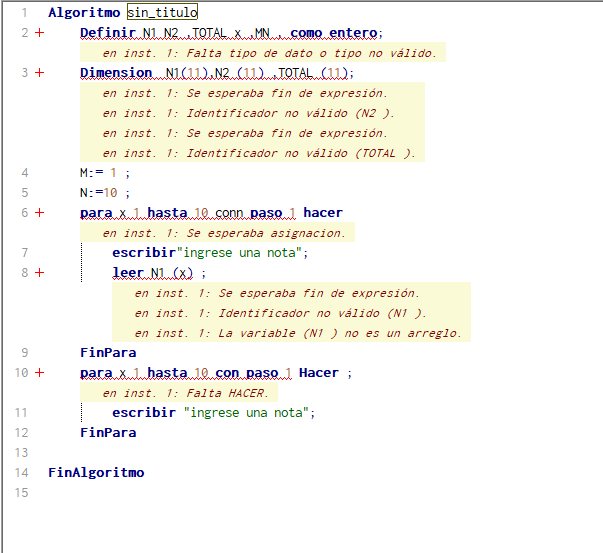Click line number 1 in the gutter
The width and height of the screenshot is (603, 553).
[x=25, y=13]
